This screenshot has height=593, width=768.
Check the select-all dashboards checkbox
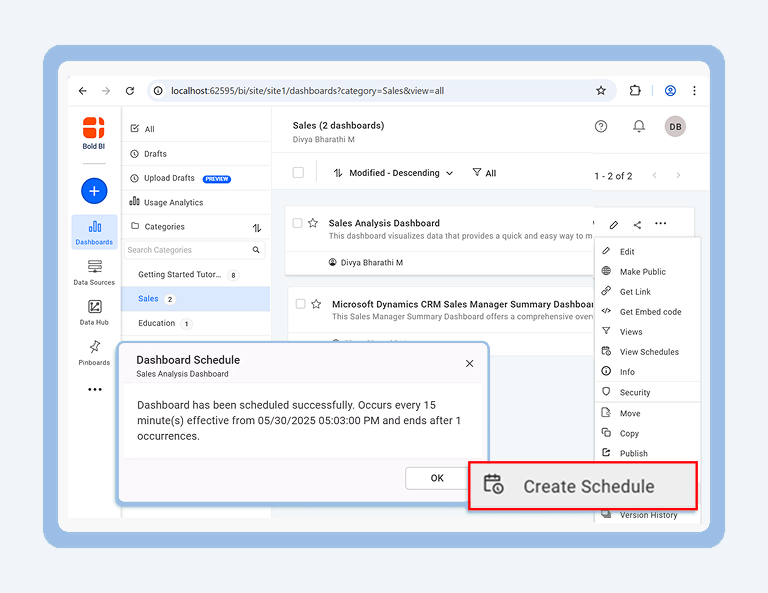tap(298, 172)
